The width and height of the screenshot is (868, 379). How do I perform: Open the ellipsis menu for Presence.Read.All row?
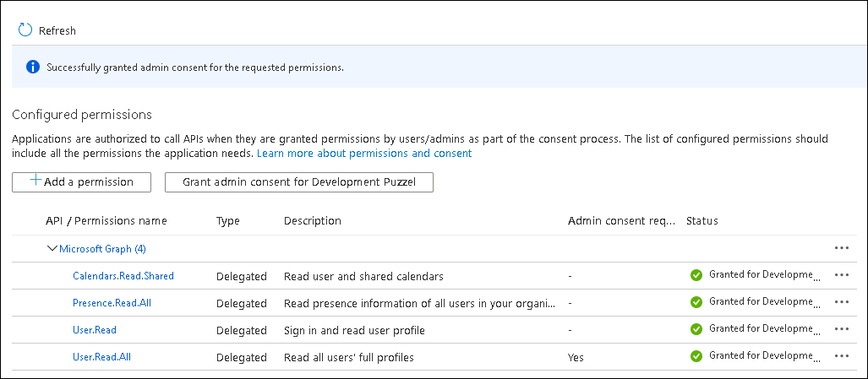coord(841,302)
